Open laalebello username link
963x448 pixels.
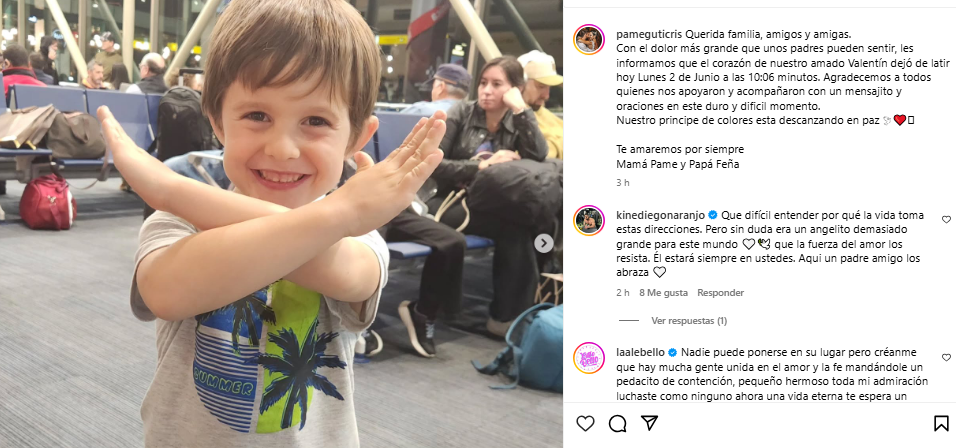click(640, 352)
